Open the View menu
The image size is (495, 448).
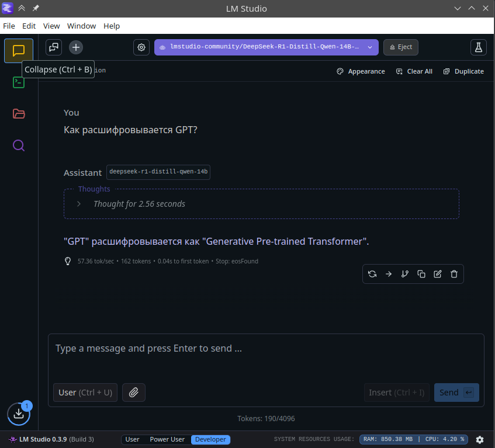[x=51, y=26]
